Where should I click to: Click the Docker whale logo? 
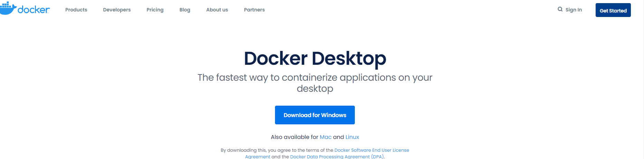[x=25, y=8]
